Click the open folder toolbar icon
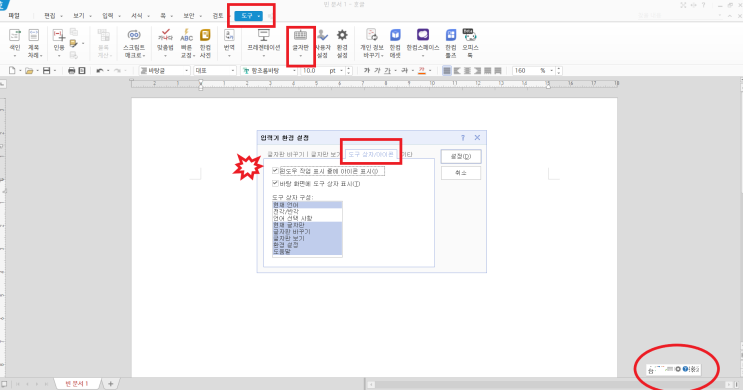 [29, 71]
